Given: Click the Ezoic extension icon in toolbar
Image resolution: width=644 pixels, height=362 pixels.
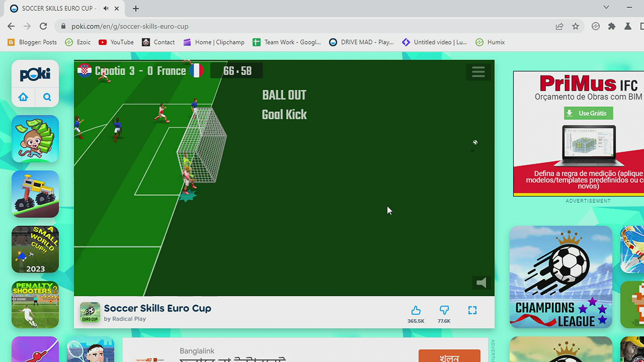Looking at the screenshot, I should click(596, 26).
